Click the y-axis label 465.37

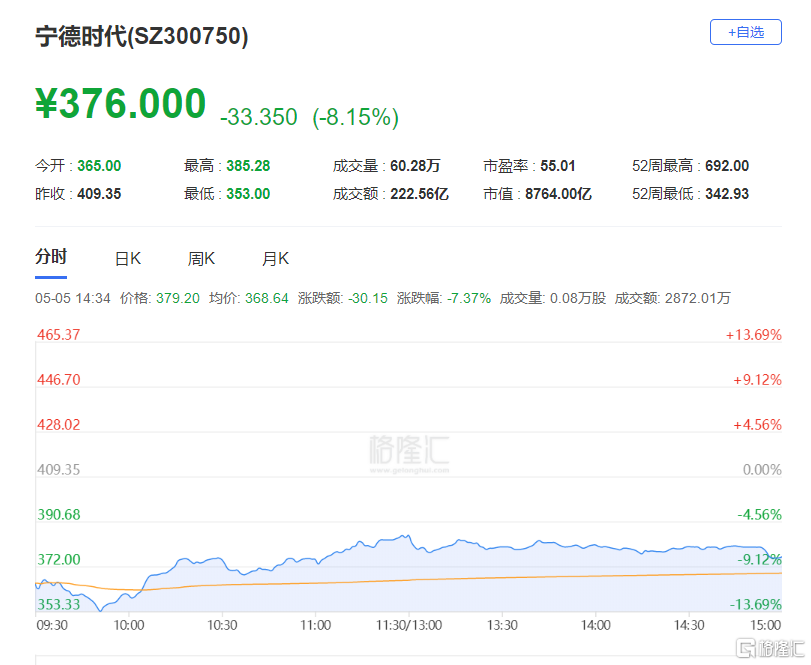point(58,335)
